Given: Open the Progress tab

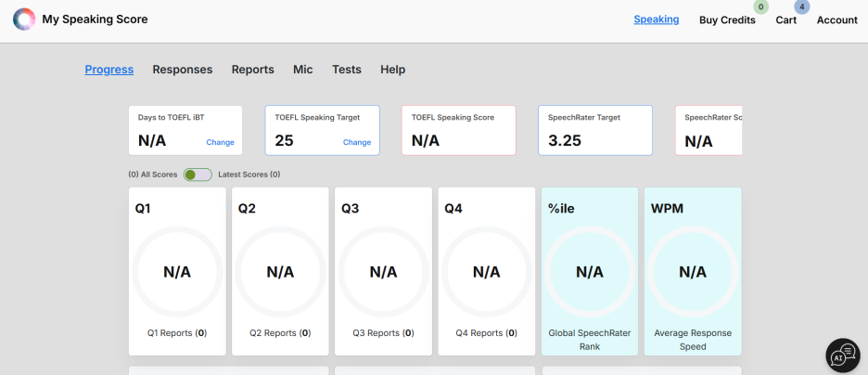Looking at the screenshot, I should [x=109, y=70].
